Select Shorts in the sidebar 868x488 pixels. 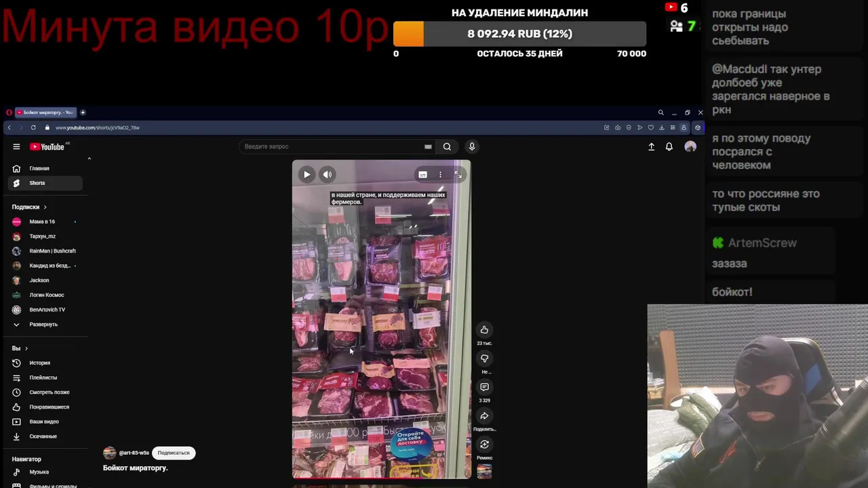coord(45,183)
